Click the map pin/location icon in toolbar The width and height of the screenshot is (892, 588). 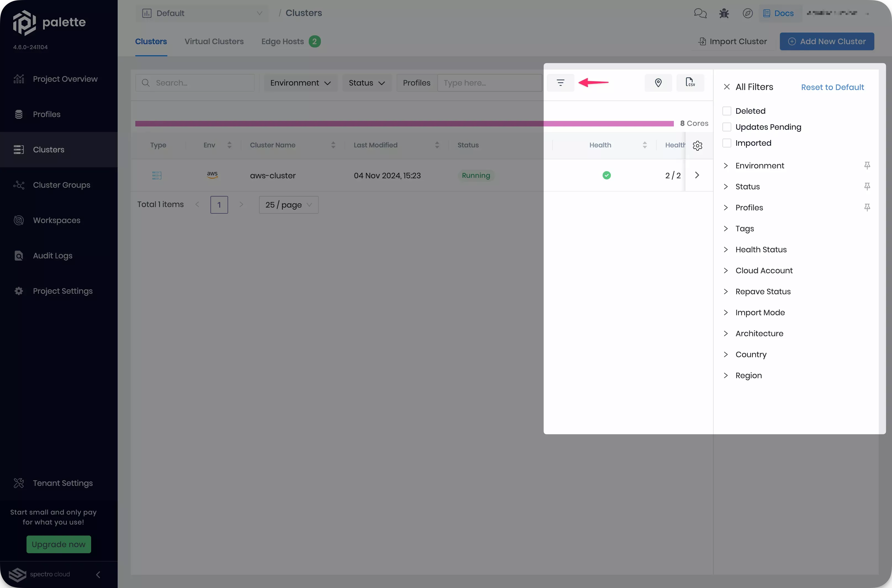[658, 82]
